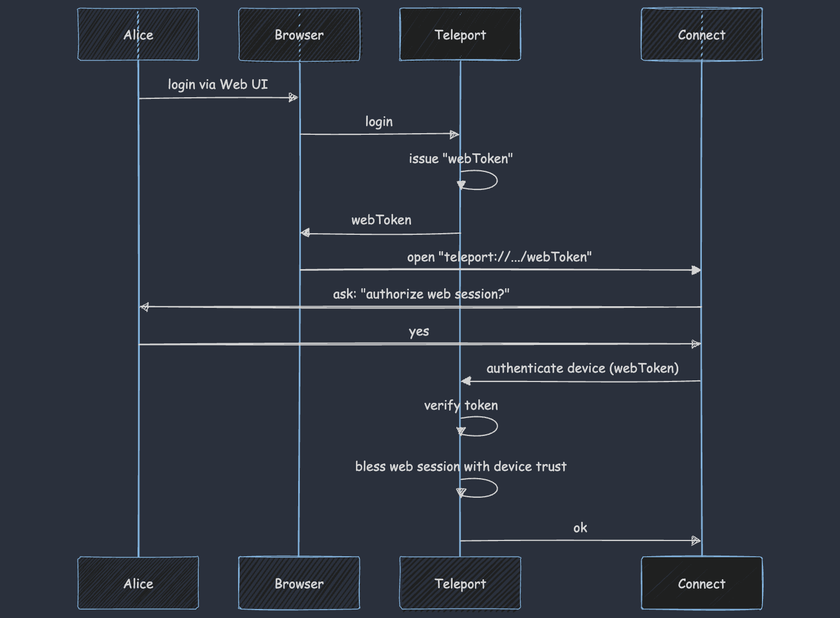Click the "bless web session with device trust" label
The image size is (840, 618).
(x=461, y=467)
